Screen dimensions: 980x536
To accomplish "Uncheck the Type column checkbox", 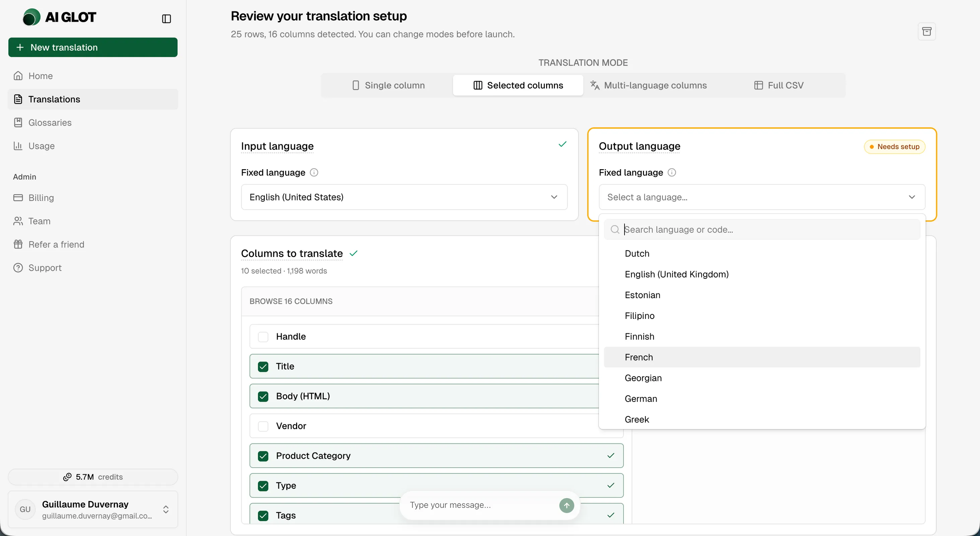I will point(263,486).
